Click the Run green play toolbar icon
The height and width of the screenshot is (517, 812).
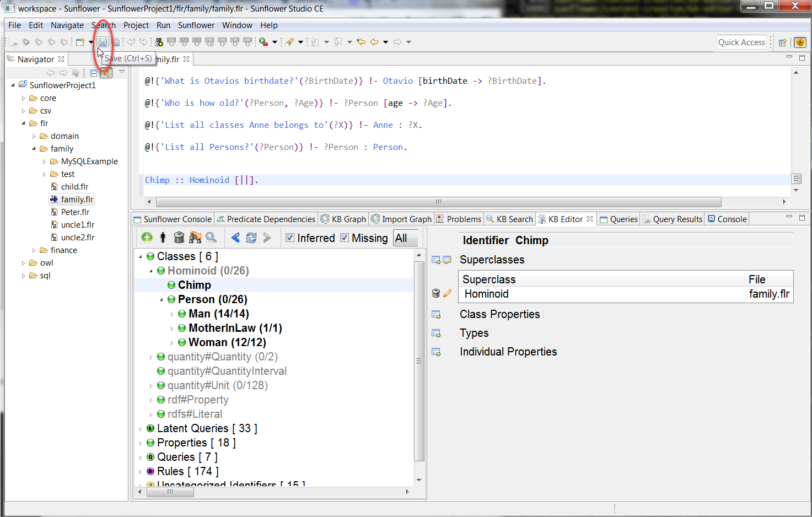coord(264,42)
